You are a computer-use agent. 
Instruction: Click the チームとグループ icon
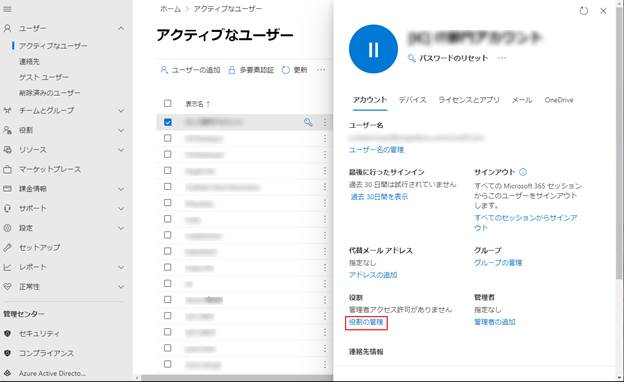[x=7, y=110]
